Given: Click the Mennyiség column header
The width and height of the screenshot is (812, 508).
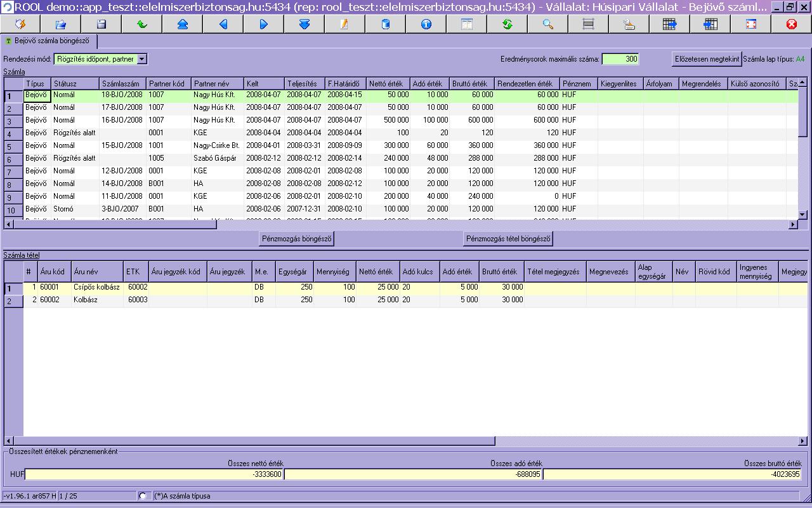Looking at the screenshot, I should pyautogui.click(x=335, y=272).
